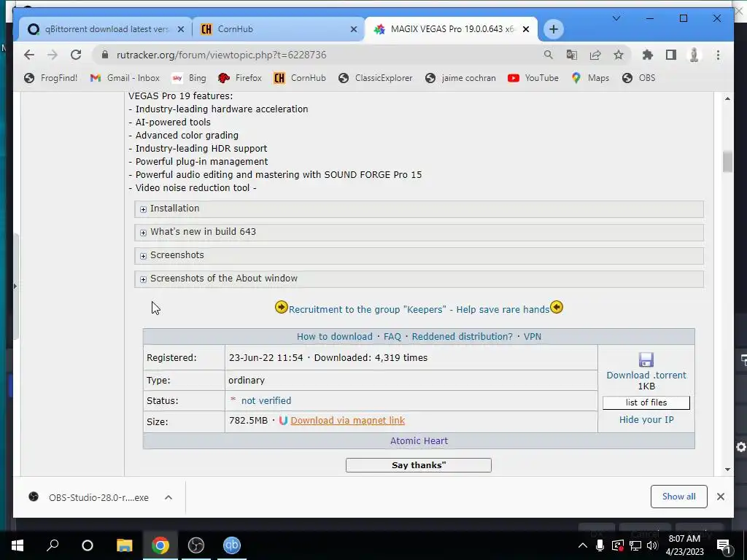Open the Gmail - Inbox bookmark

[125, 77]
